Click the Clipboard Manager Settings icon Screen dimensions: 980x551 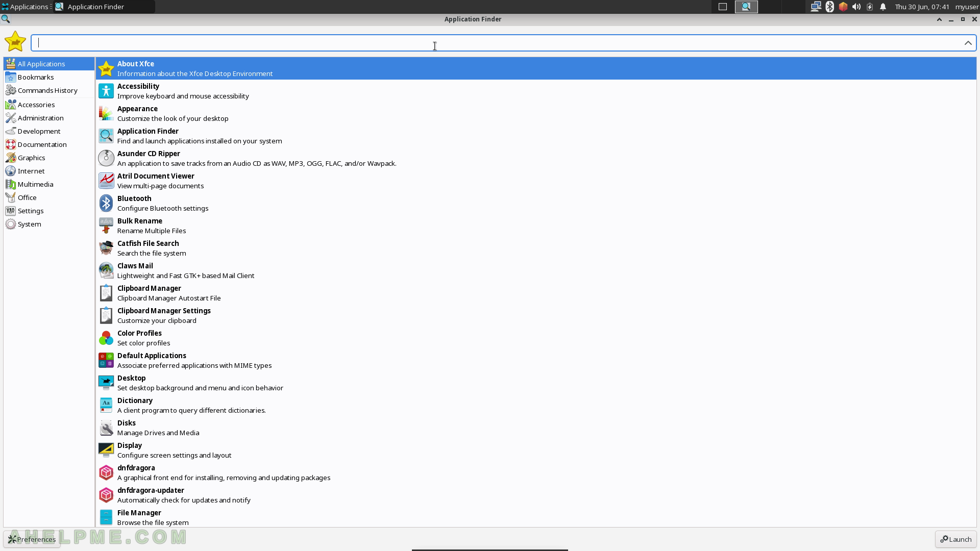coord(106,315)
